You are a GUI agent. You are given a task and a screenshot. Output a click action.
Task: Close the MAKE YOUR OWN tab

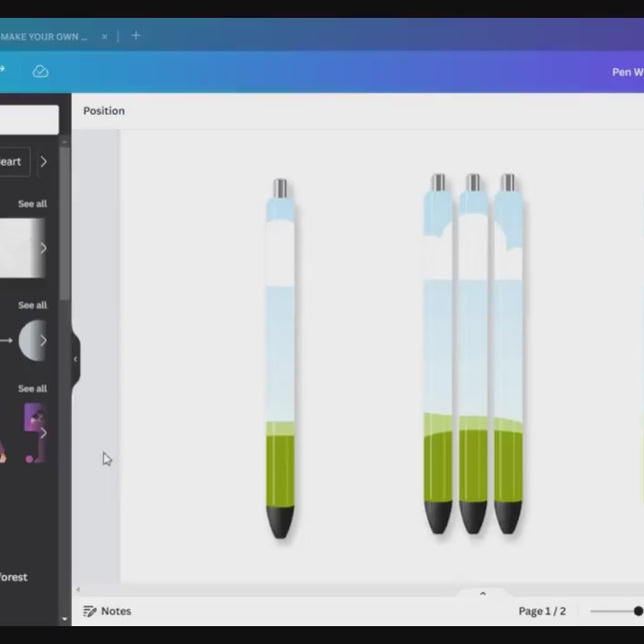105,36
